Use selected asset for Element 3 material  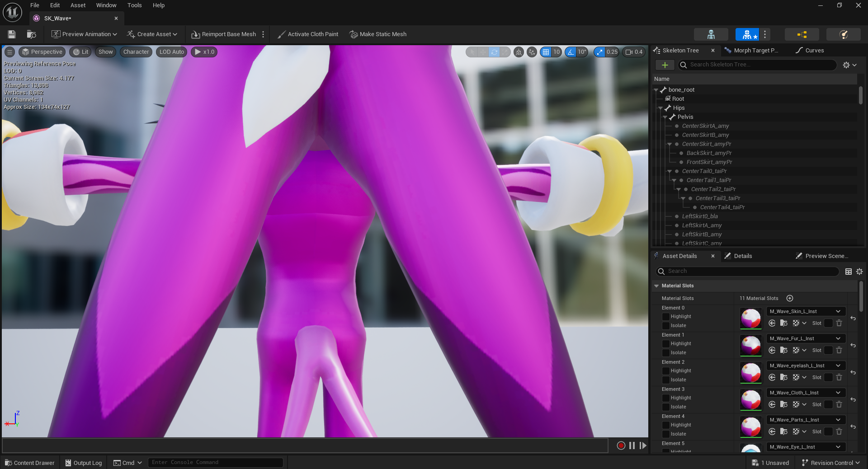click(x=772, y=404)
